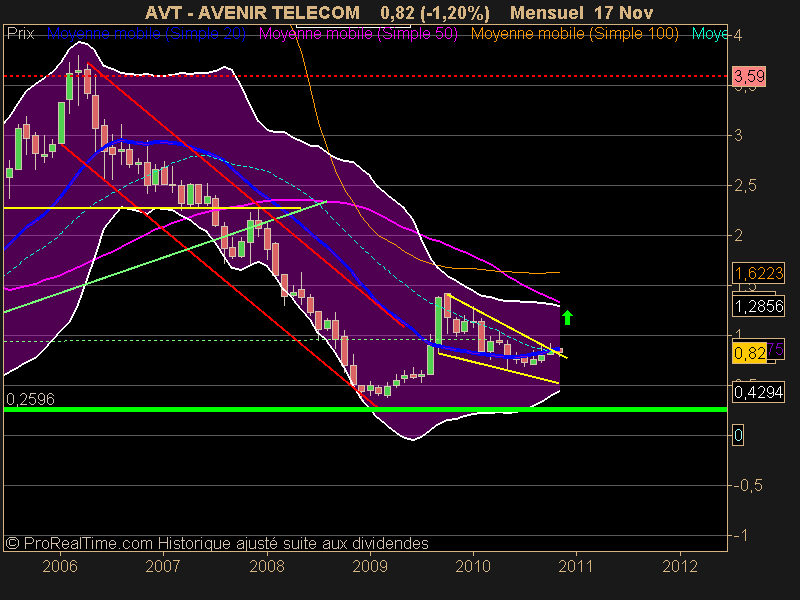The height and width of the screenshot is (600, 800).
Task: Click the 0,4294 value label
Action: tap(759, 392)
